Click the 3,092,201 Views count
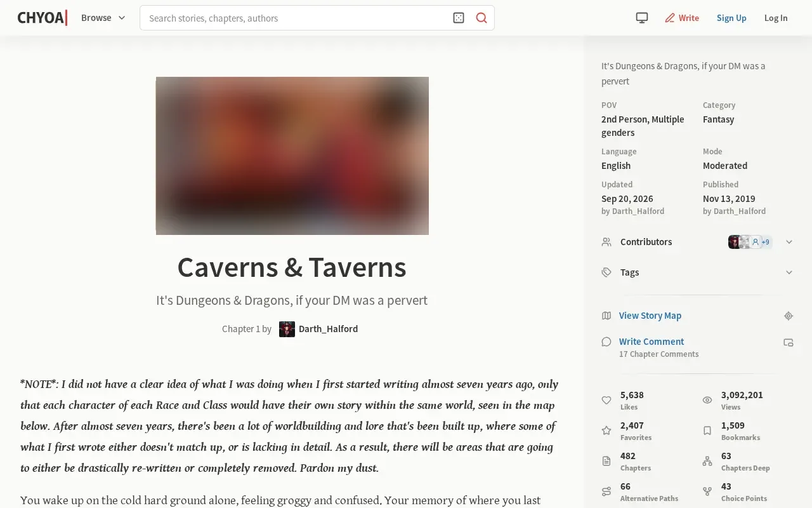Screen dimensions: 812x508 click(742, 395)
